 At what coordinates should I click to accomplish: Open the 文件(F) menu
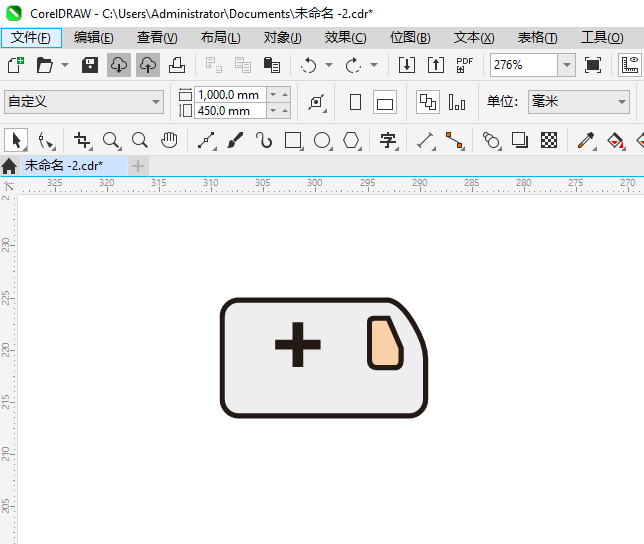pyautogui.click(x=31, y=38)
